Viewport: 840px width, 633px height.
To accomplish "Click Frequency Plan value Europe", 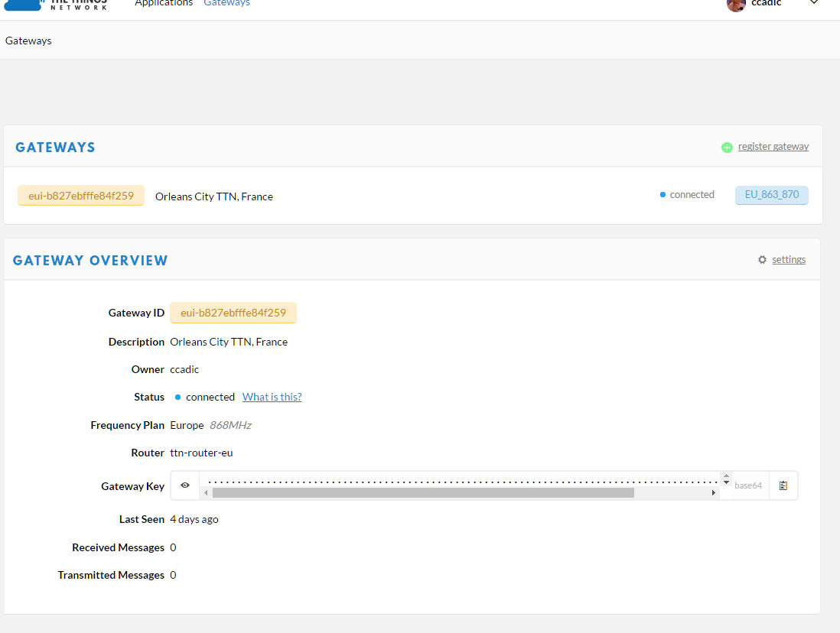I will (x=187, y=425).
